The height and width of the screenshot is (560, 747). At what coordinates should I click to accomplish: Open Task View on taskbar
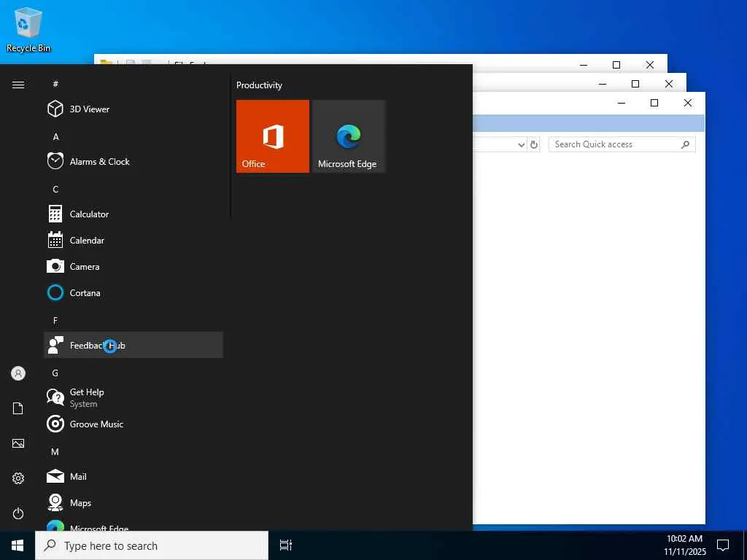286,545
